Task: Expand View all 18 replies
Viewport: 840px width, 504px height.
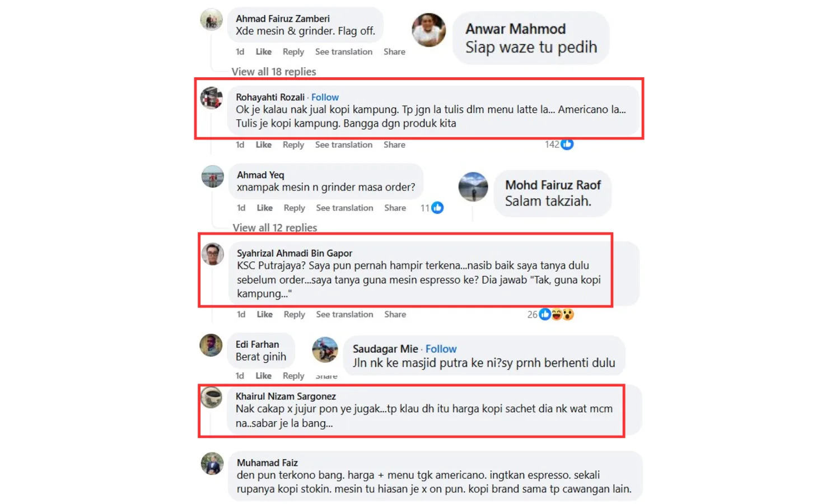Action: pos(274,72)
